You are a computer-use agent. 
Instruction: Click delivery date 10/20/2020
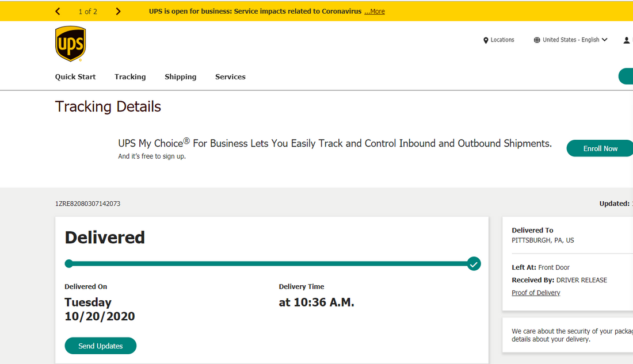click(x=100, y=316)
